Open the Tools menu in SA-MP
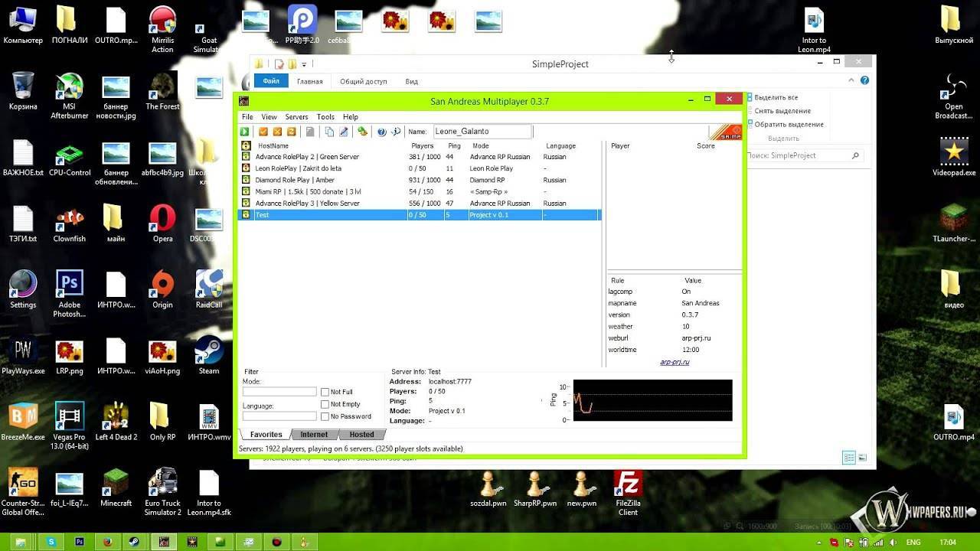Image resolution: width=980 pixels, height=551 pixels. point(325,117)
